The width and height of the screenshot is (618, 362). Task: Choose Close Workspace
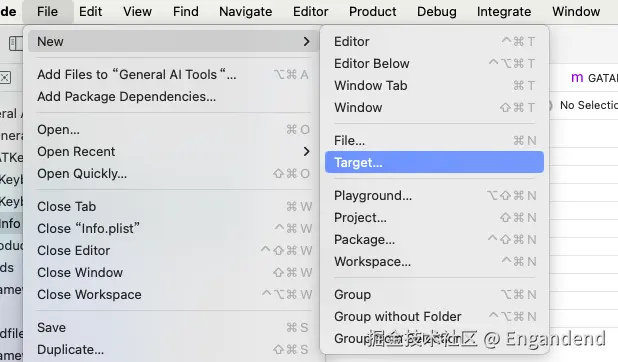click(x=173, y=295)
